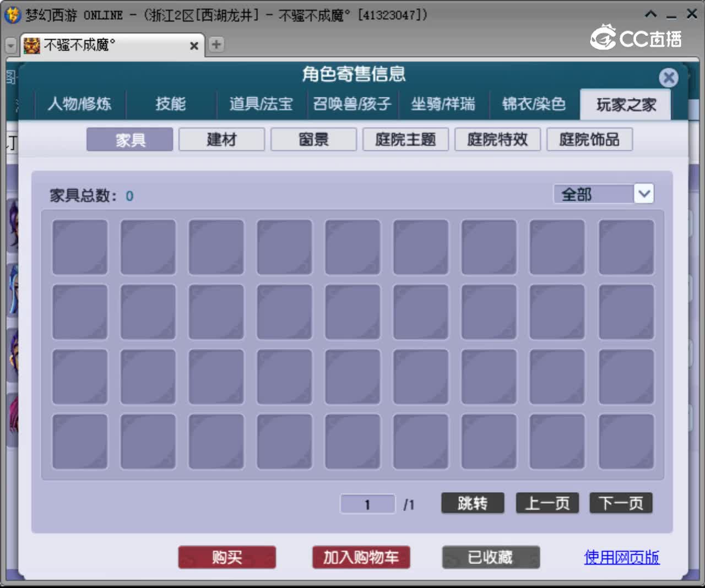Select the 召唤兽/孩子 tab
705x588 pixels.
pos(352,104)
